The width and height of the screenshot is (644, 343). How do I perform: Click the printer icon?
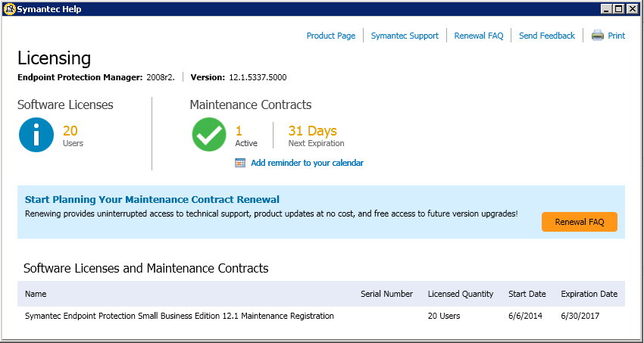click(598, 36)
